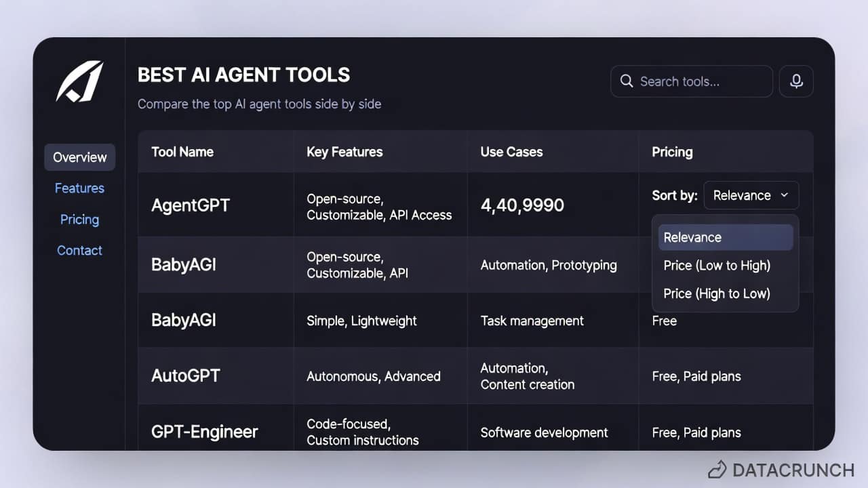
Task: Select Price (Low to High) sort option
Action: (x=717, y=266)
